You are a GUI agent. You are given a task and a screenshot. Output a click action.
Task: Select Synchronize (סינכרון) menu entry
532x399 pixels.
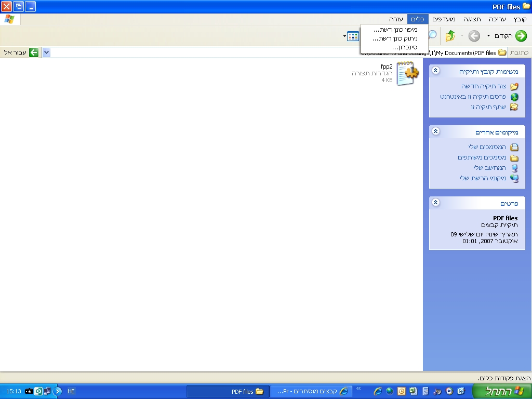394,47
